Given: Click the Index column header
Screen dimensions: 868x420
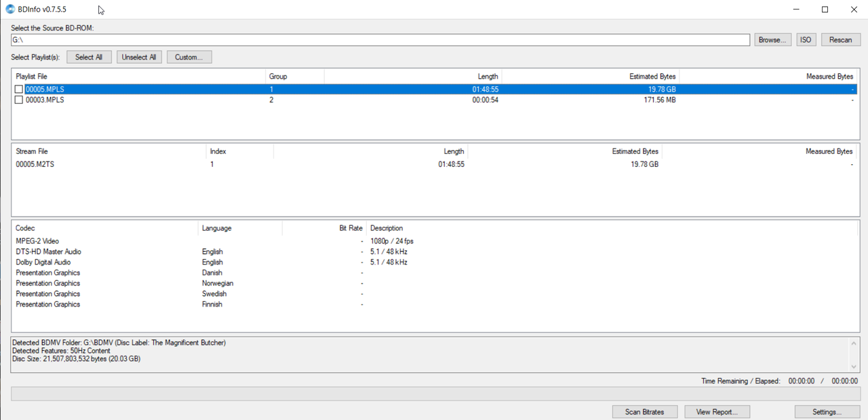Looking at the screenshot, I should point(240,151).
